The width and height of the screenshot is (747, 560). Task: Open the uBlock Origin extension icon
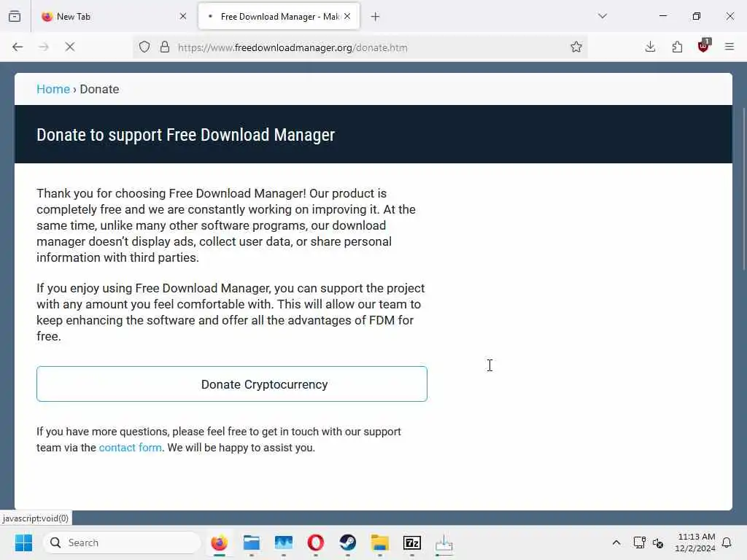[x=704, y=46]
